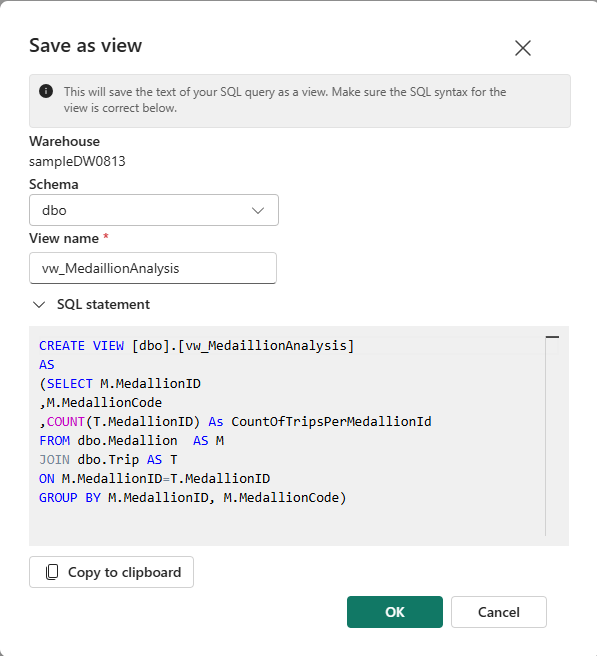Click the clipboard icon beside Copy
The height and width of the screenshot is (656, 597).
(x=52, y=572)
